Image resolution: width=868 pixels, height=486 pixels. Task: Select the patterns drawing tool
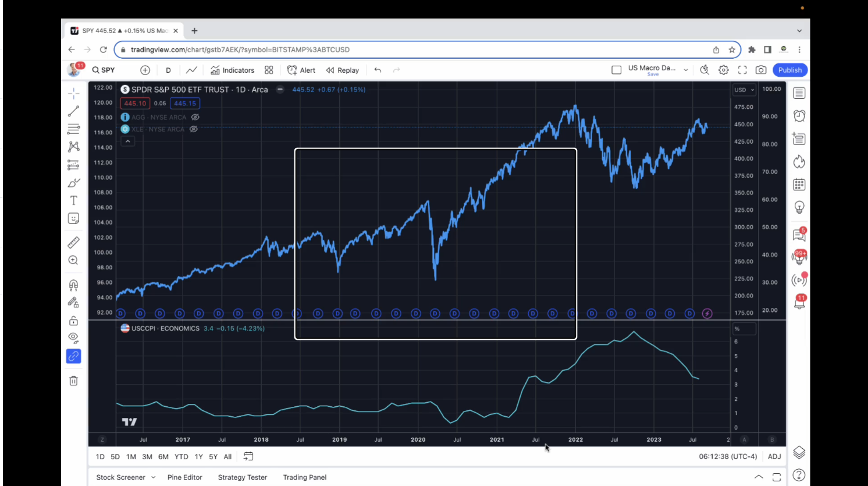click(73, 147)
